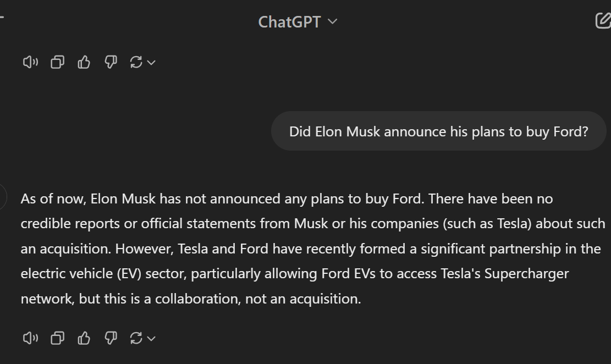Screen dimensions: 611x364
Task: Open regenerate chevron above the user's question
Action: [151, 62]
